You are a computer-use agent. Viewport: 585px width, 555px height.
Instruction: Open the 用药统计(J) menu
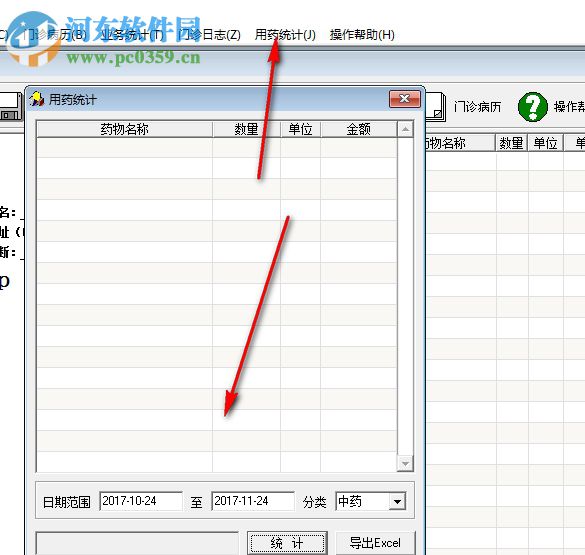pyautogui.click(x=285, y=35)
